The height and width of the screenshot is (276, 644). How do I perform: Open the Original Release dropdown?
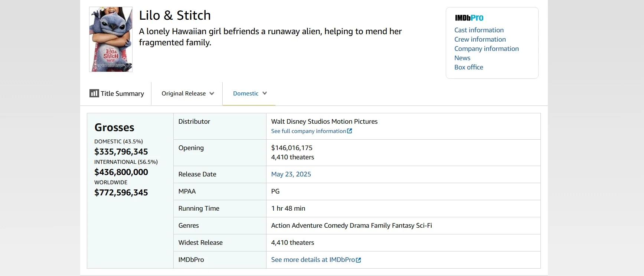click(187, 94)
